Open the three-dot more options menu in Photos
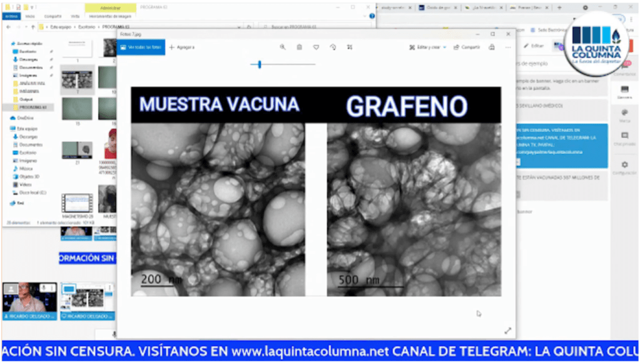This screenshot has width=640, height=364. click(508, 47)
